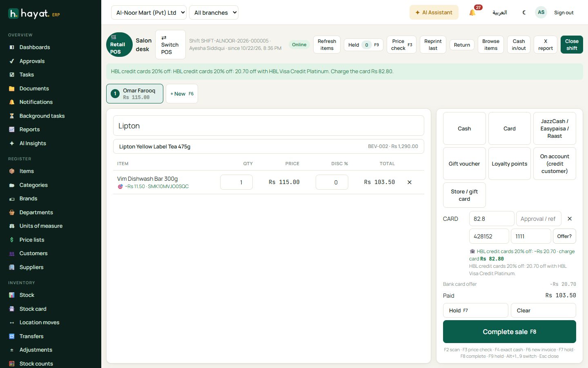Open the Al-Noor Mart company dropdown
This screenshot has width=588, height=368.
tap(149, 13)
